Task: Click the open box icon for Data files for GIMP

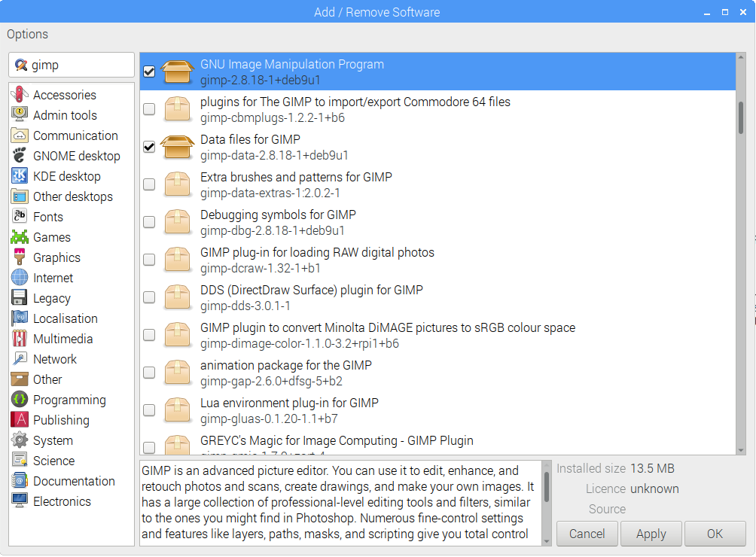Action: 177,147
